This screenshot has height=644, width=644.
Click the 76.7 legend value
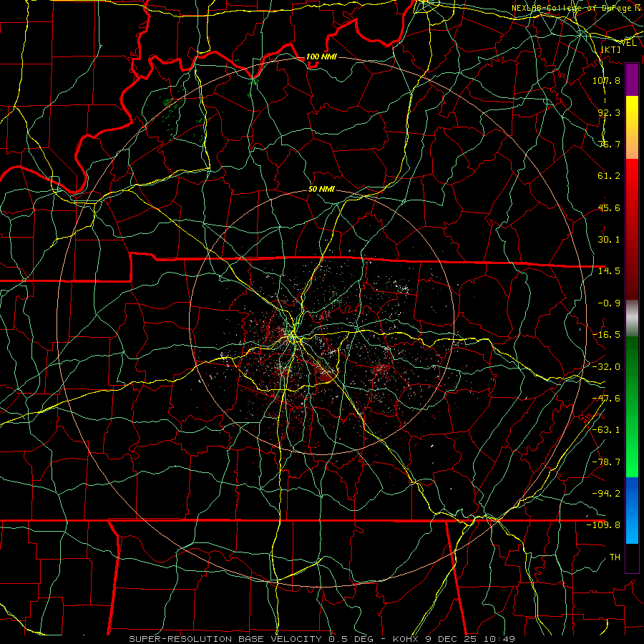[x=609, y=144]
